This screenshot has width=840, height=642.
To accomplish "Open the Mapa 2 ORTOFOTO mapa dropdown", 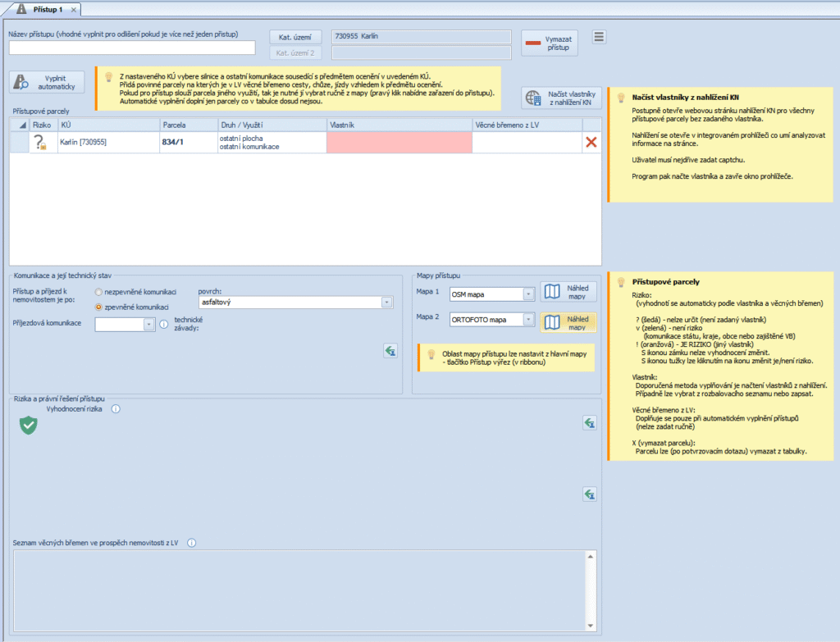I will pos(528,320).
